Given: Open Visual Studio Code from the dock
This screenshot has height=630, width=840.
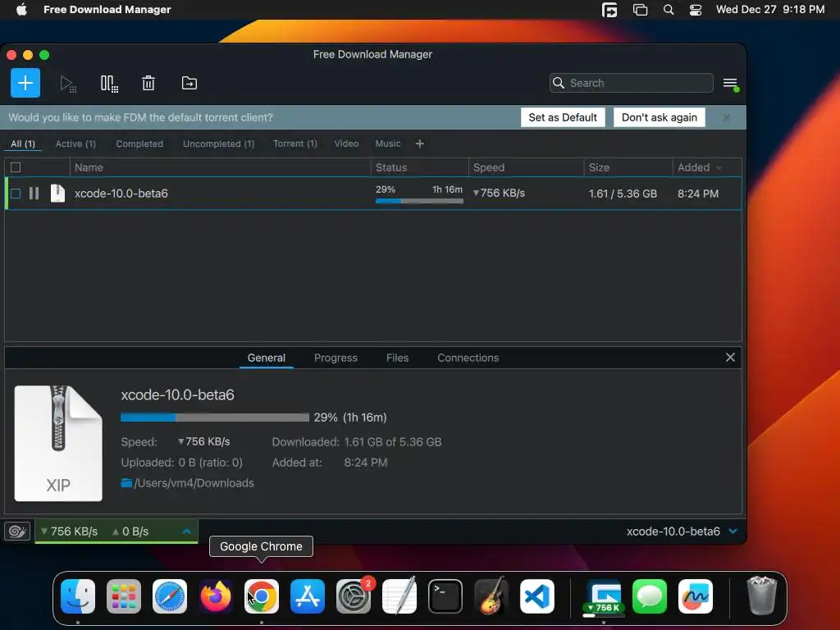Looking at the screenshot, I should tap(537, 596).
